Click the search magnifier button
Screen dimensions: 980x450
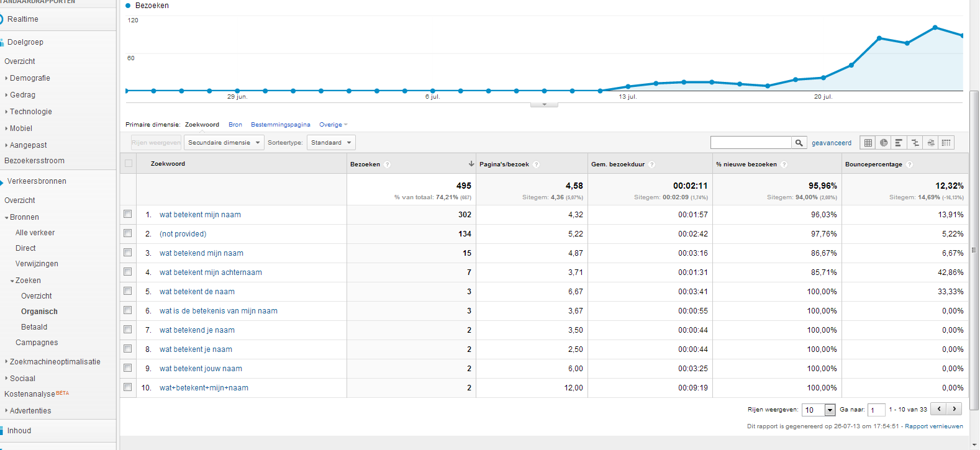(799, 143)
